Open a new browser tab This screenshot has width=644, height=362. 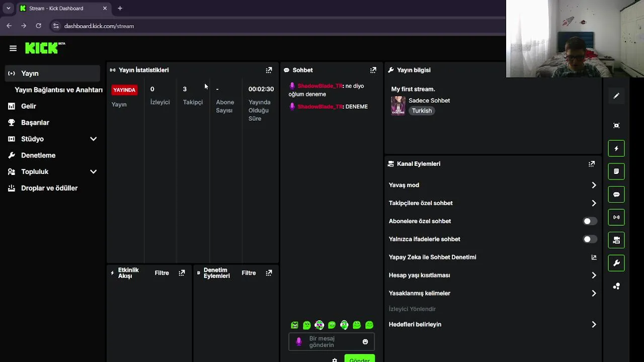pos(120,8)
